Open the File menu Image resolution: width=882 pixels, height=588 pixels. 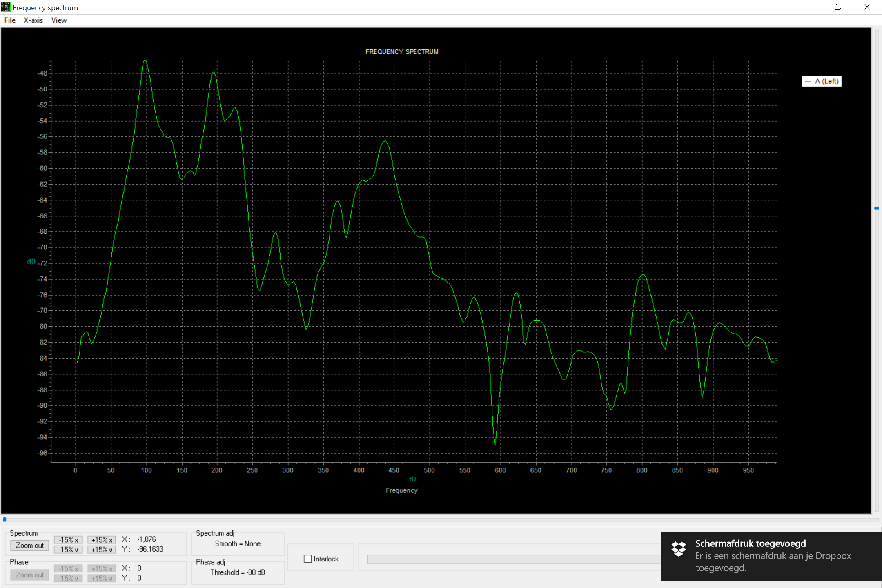click(10, 20)
